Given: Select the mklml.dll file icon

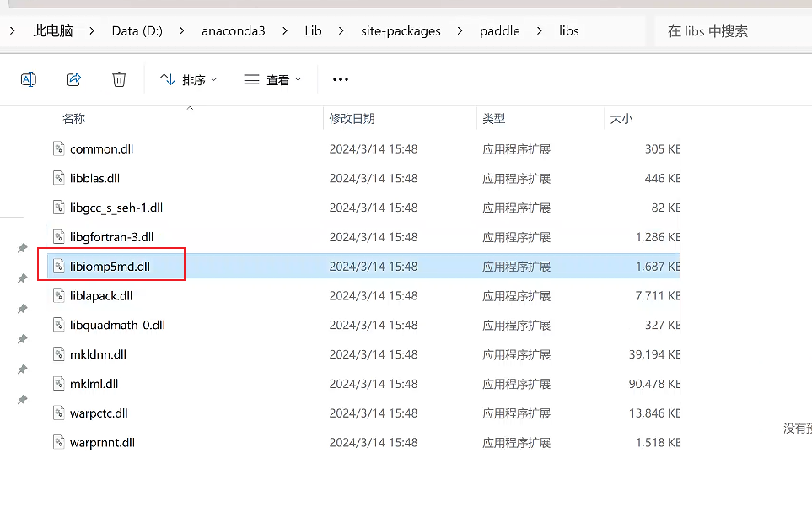Looking at the screenshot, I should pos(59,383).
